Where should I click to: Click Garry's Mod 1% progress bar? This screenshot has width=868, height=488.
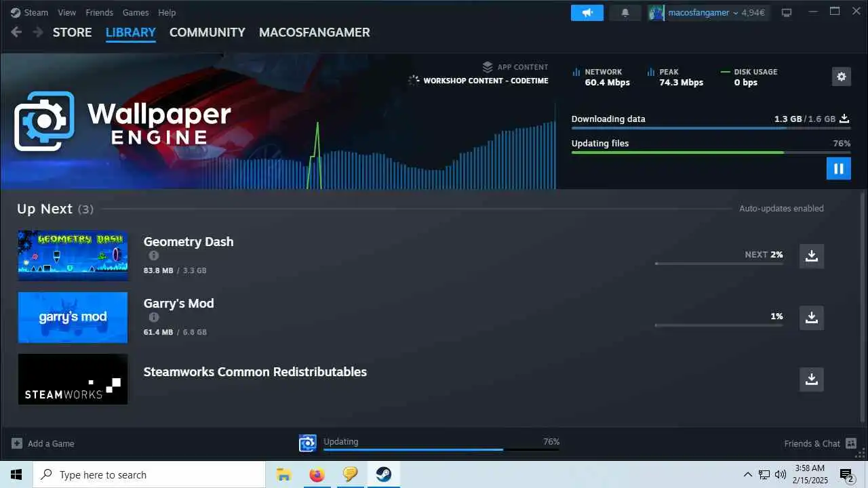coord(719,325)
